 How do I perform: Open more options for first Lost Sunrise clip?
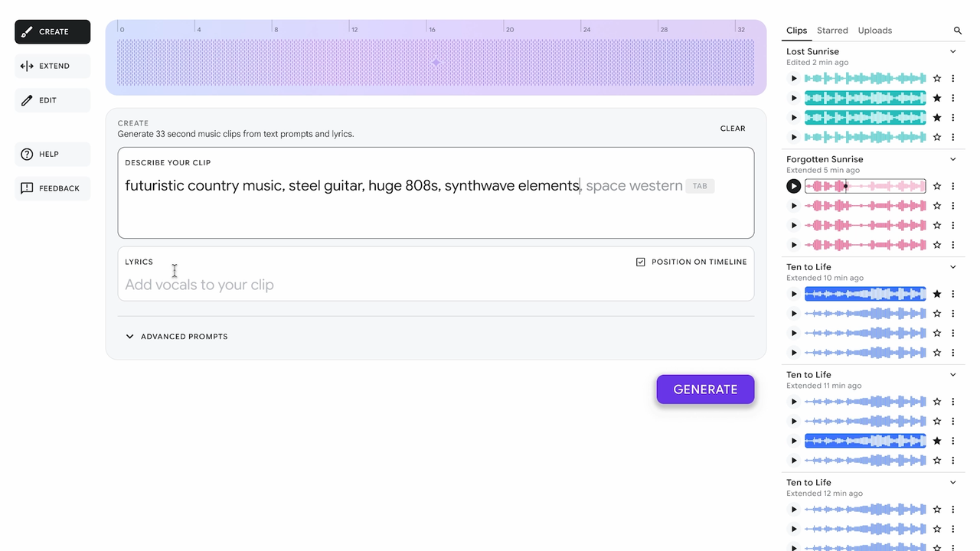953,78
